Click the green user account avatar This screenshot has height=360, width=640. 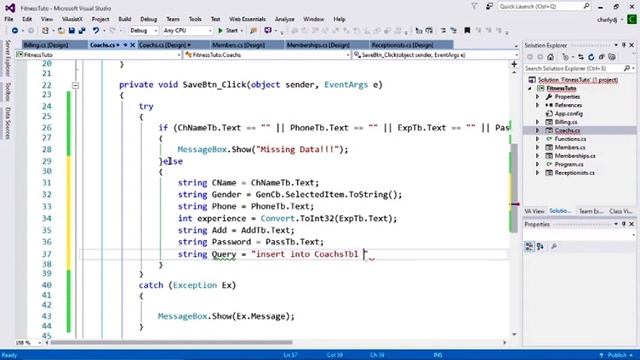click(632, 19)
